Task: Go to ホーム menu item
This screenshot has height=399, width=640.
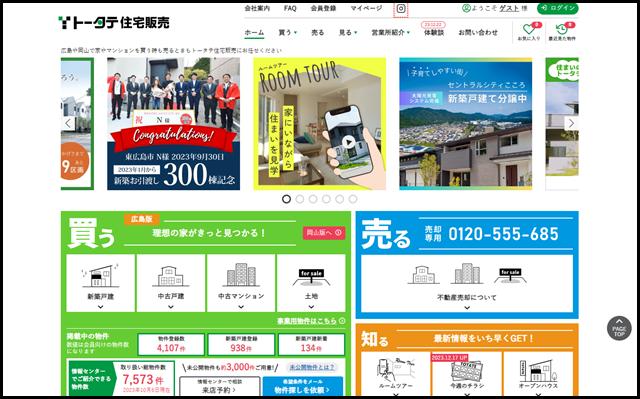Action: tap(254, 33)
